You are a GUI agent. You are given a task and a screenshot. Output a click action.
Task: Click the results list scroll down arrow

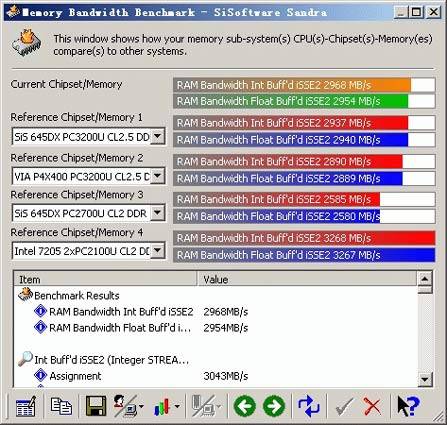coord(425,379)
